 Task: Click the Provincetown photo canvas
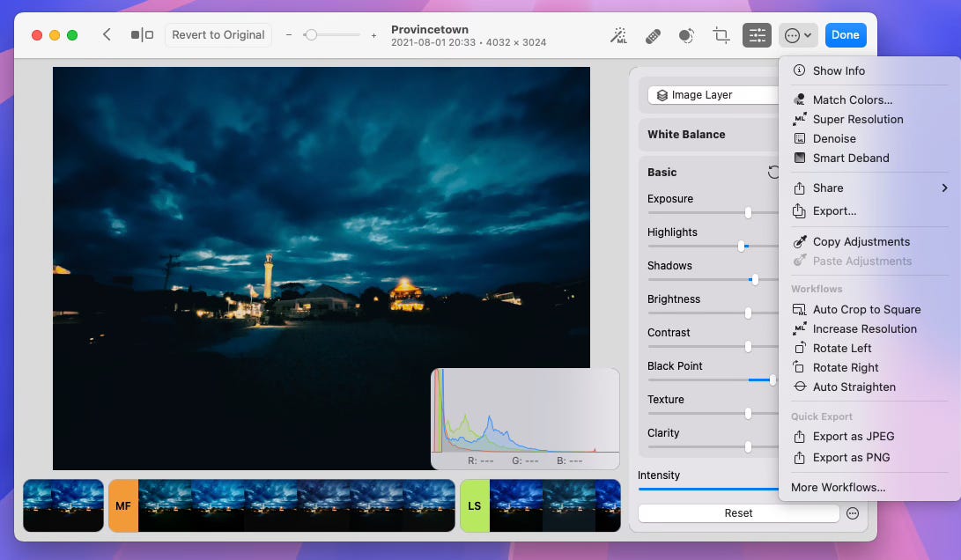click(322, 269)
